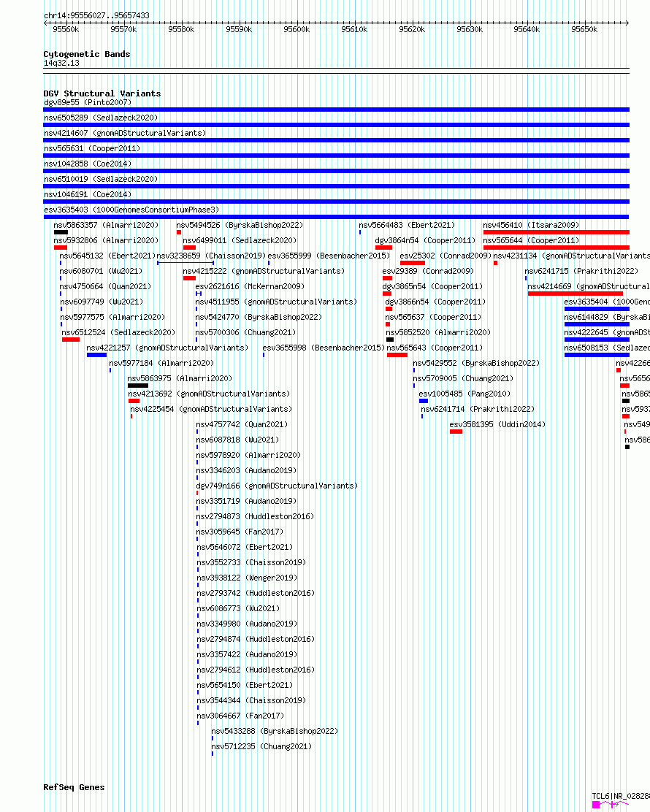Click blue bar under nsv4221257
650x812 pixels.
pyautogui.click(x=97, y=355)
